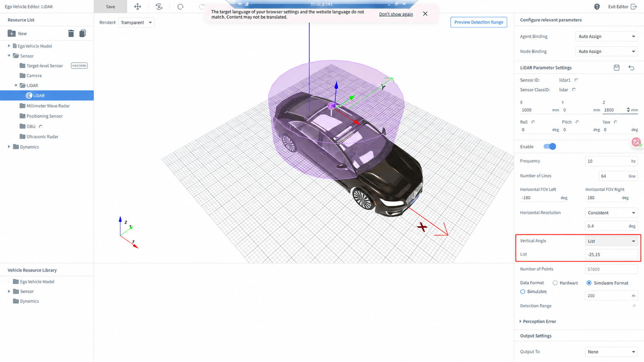The image size is (644, 362).
Task: Open the Agent Binding dropdown
Action: click(606, 37)
